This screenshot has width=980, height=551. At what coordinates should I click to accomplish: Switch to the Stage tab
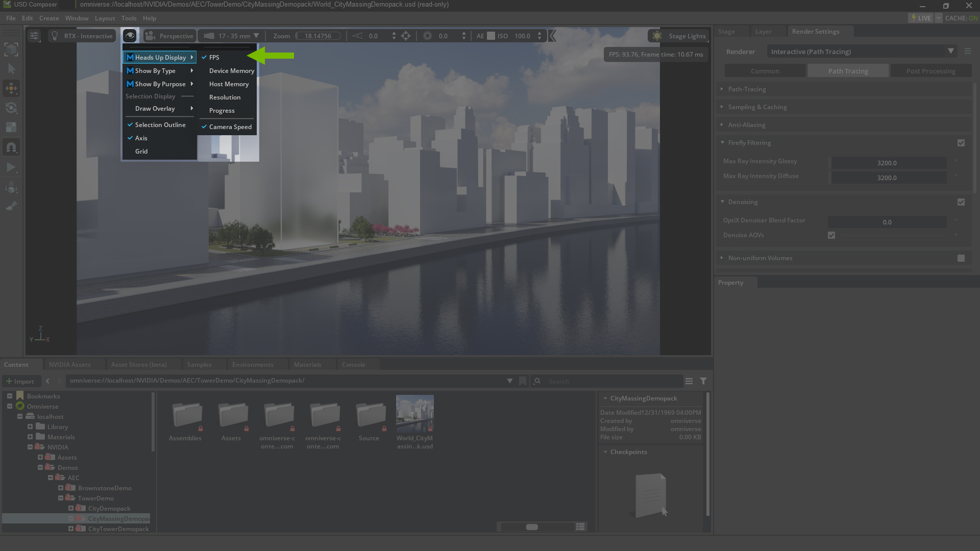click(726, 31)
